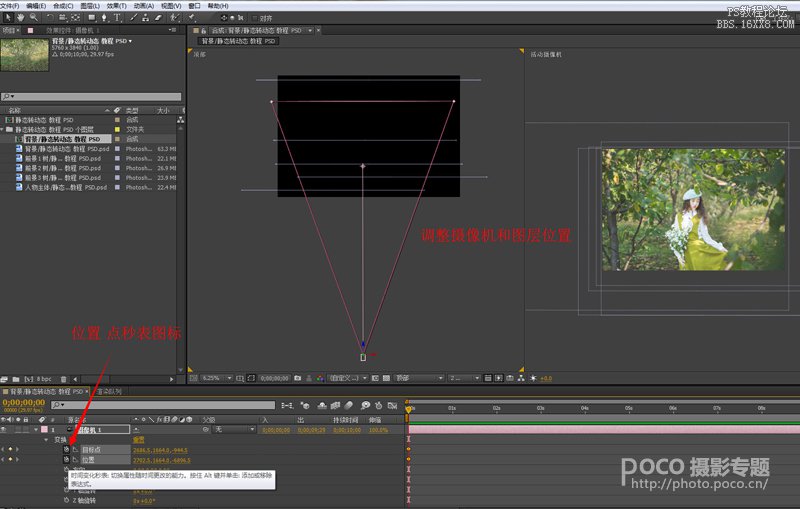Click the 重置 reset link for transform
800x509 pixels.
pyautogui.click(x=139, y=439)
